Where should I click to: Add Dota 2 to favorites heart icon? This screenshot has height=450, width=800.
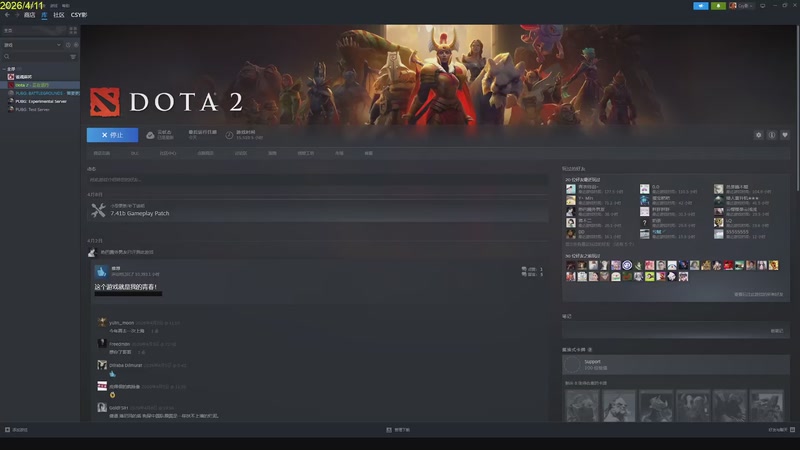tap(785, 135)
